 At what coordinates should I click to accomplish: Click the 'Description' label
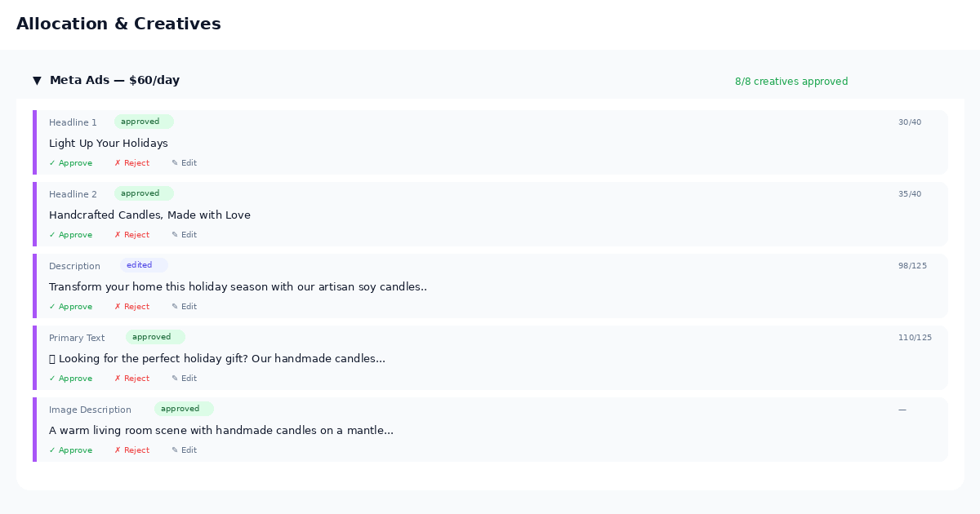(74, 266)
